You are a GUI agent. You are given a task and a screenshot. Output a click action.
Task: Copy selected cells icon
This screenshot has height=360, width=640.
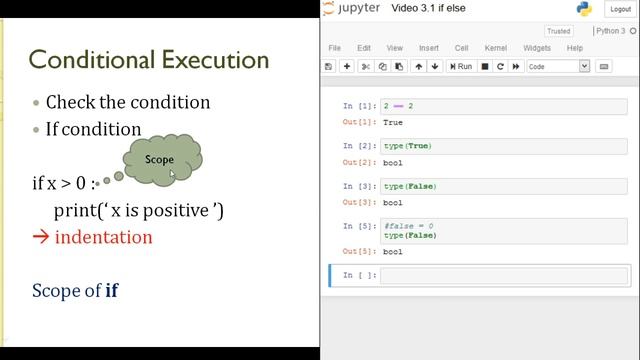[x=382, y=67]
